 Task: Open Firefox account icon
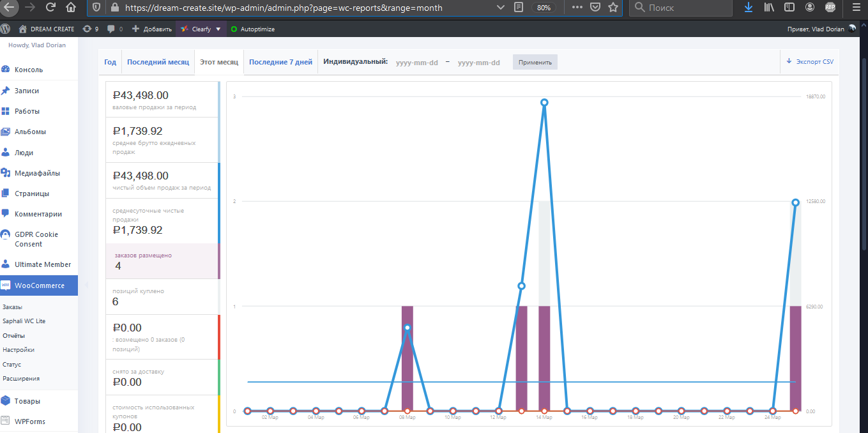point(810,8)
